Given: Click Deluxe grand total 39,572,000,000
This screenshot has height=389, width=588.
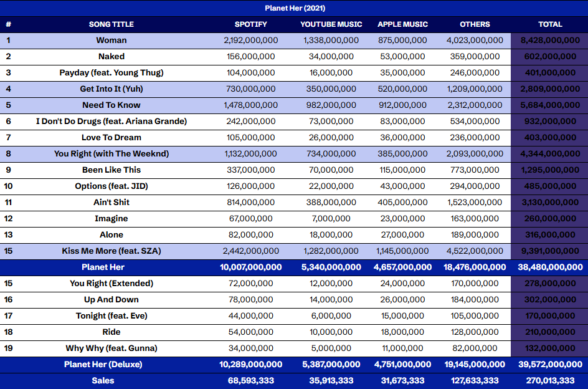Looking at the screenshot, I should click(x=550, y=364).
